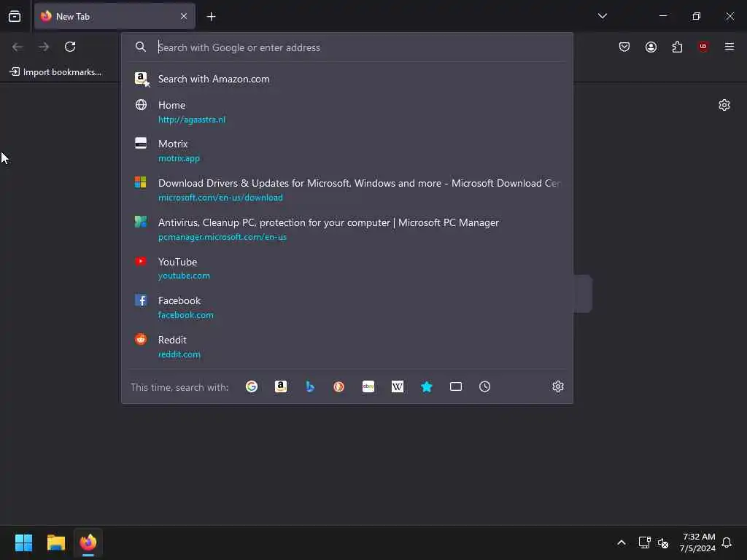Open the Motrix suggestion
The image size is (747, 560).
tap(347, 150)
